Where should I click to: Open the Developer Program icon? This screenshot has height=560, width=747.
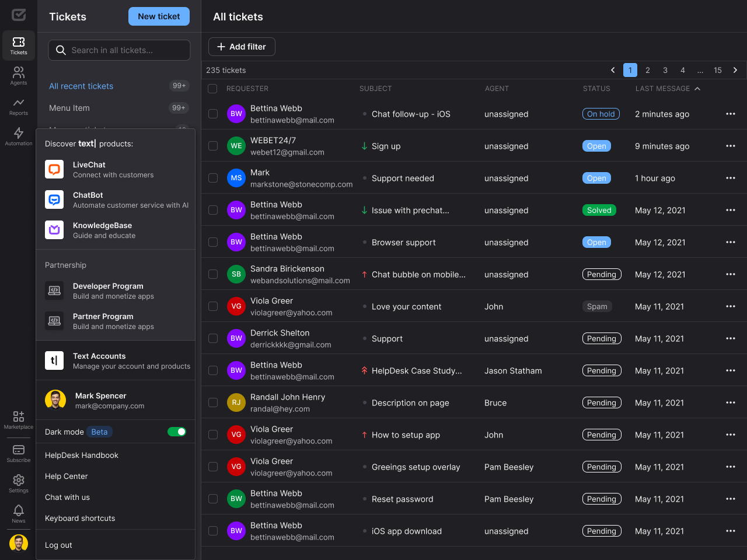(x=54, y=291)
